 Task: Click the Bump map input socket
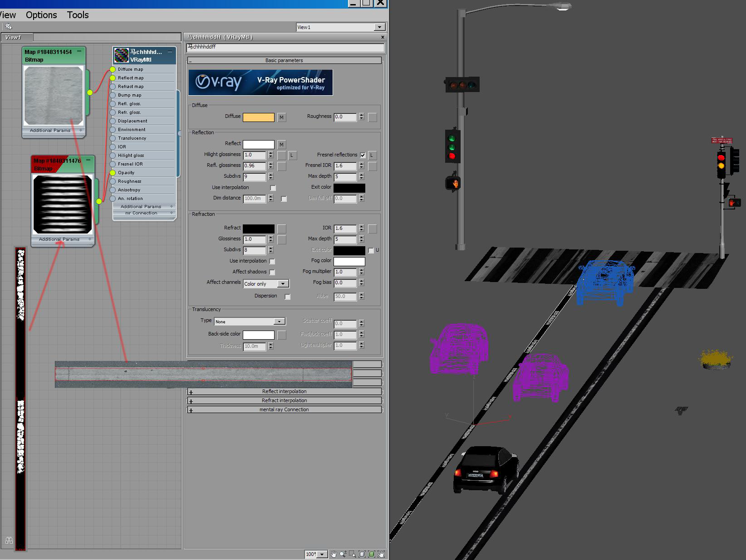click(113, 95)
